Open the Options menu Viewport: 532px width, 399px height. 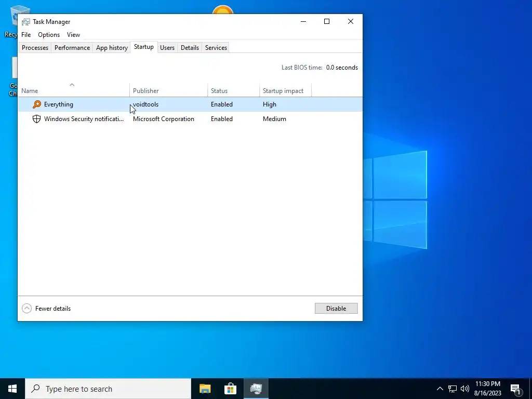click(49, 35)
